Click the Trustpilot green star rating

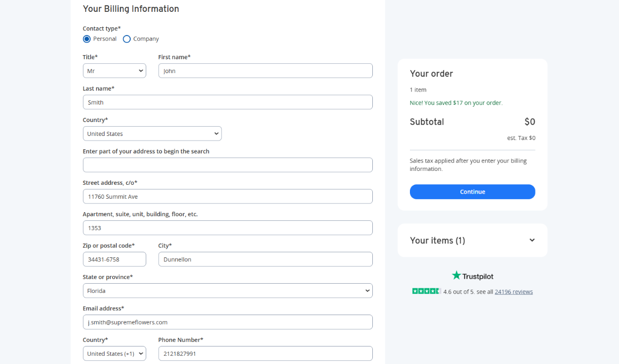[x=426, y=291]
